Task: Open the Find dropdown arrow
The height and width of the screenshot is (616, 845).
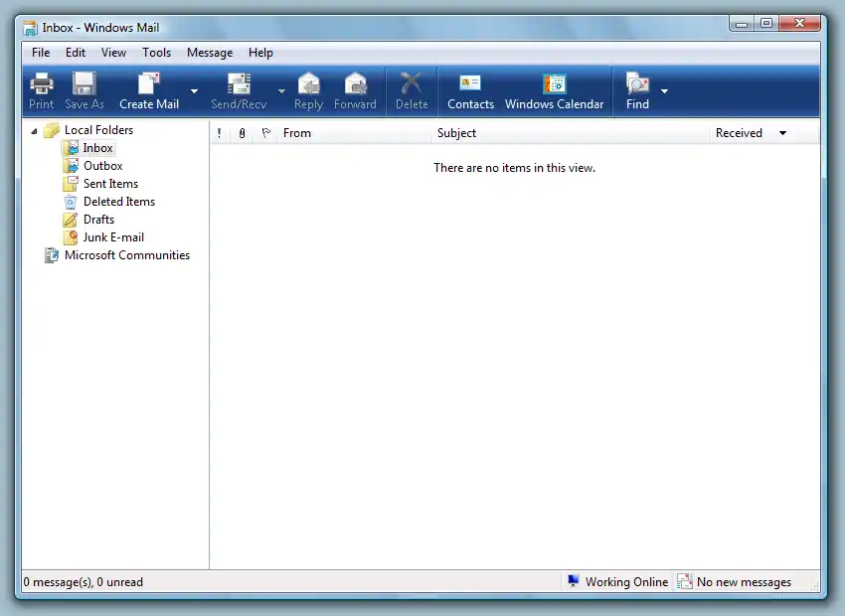Action: (664, 91)
